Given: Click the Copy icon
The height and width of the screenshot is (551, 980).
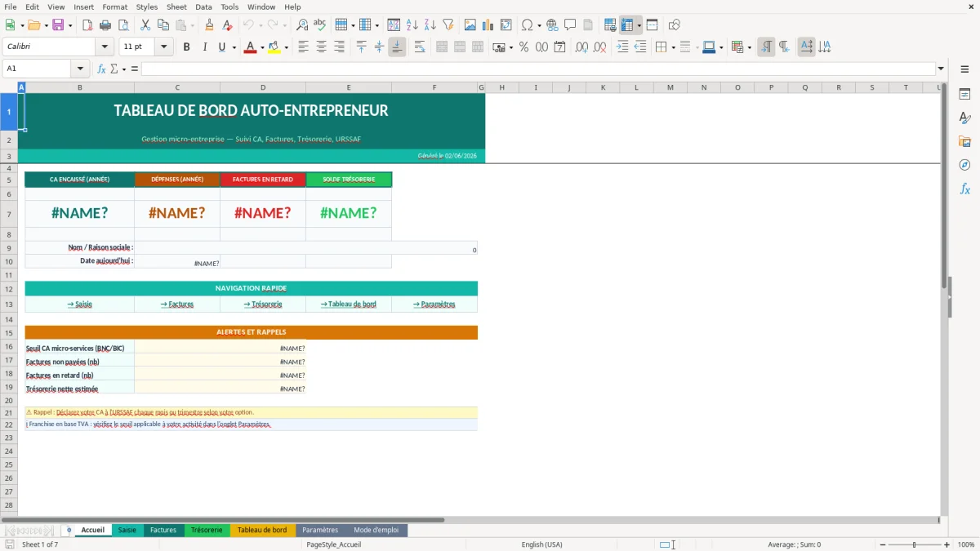Looking at the screenshot, I should pos(163,25).
